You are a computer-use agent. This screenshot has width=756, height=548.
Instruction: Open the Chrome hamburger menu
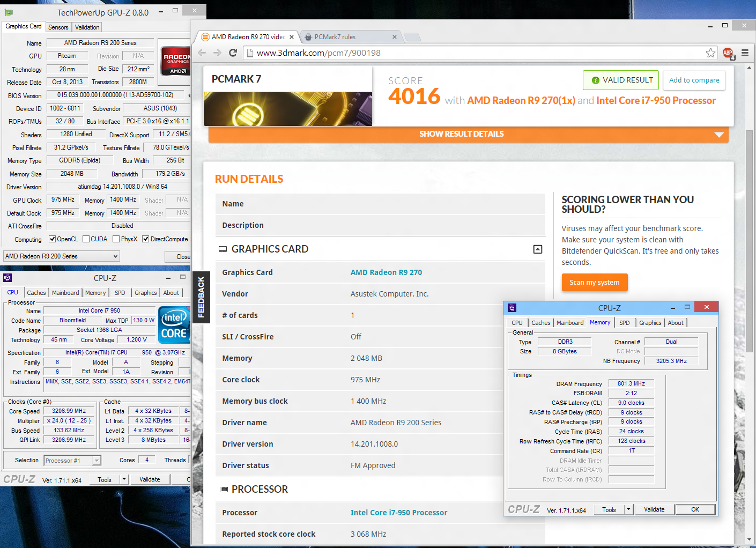pos(745,53)
